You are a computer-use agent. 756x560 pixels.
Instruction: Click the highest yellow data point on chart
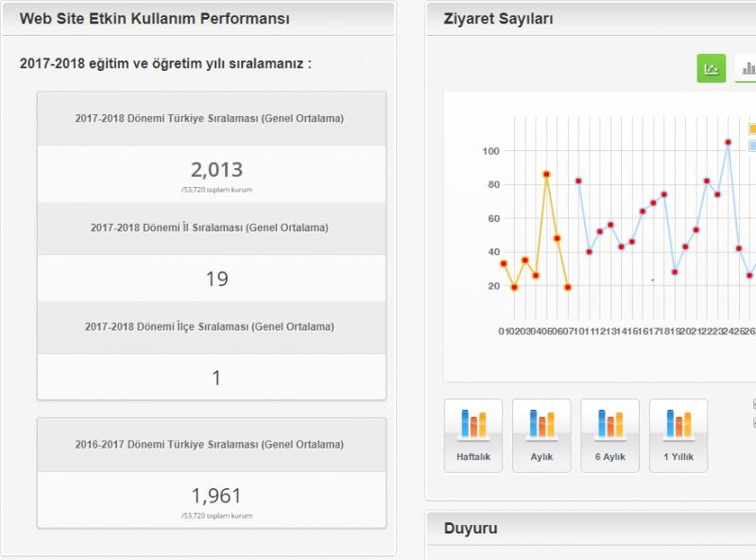pos(546,174)
